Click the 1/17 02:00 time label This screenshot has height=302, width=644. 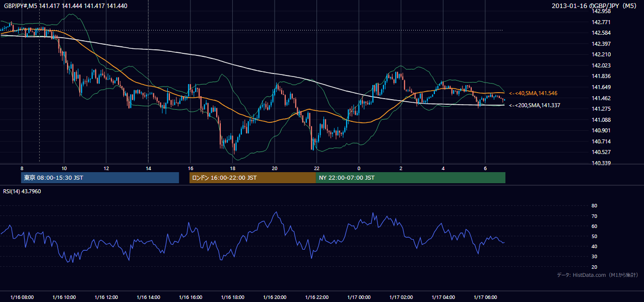tap(401, 297)
